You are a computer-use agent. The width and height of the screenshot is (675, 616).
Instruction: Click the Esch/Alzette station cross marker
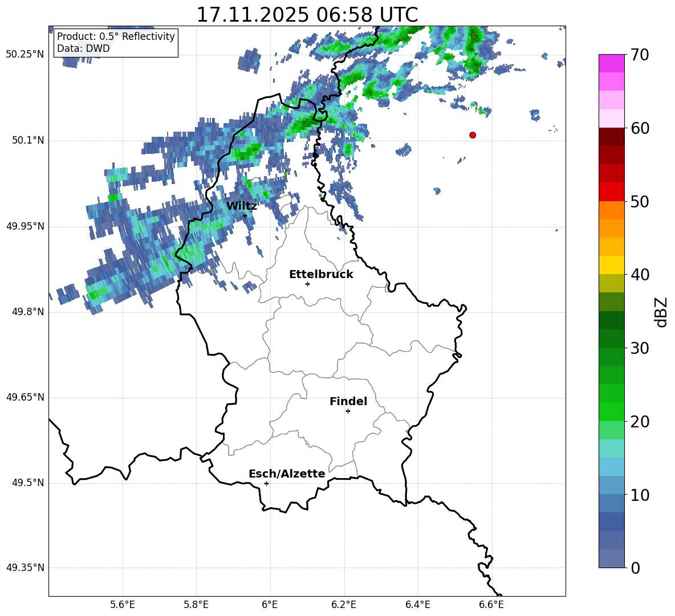266,483
